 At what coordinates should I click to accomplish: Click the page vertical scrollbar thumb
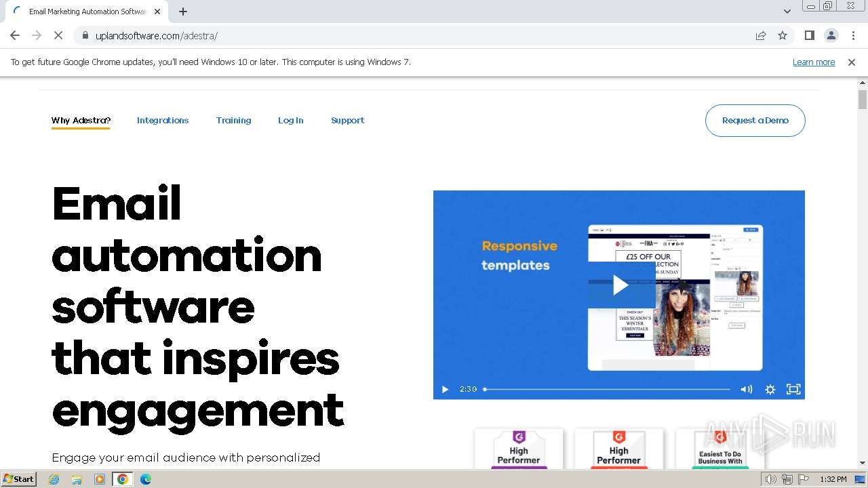point(863,100)
